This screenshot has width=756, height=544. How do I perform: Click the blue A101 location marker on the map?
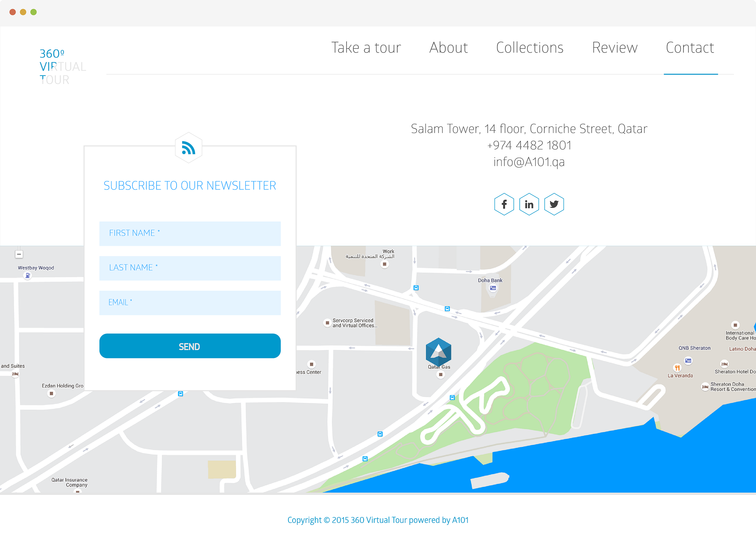pos(438,352)
